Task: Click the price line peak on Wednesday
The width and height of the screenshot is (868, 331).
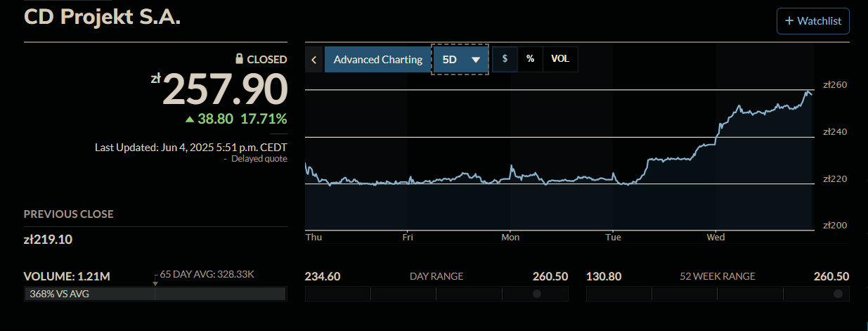Action: (x=808, y=91)
